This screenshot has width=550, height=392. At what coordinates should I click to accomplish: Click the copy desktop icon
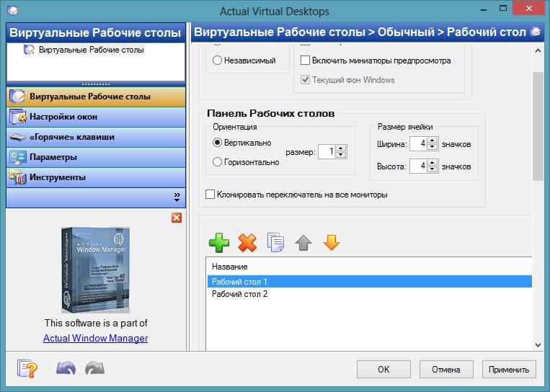[275, 243]
